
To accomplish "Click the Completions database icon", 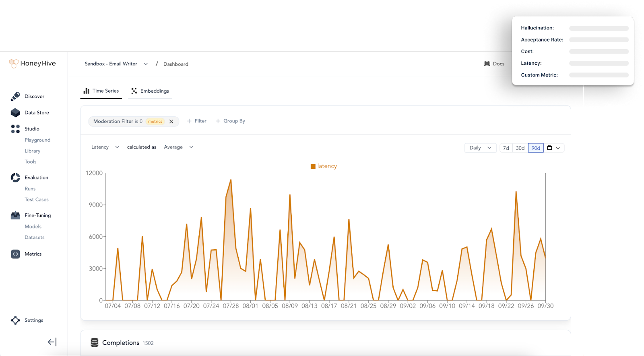I will (95, 342).
